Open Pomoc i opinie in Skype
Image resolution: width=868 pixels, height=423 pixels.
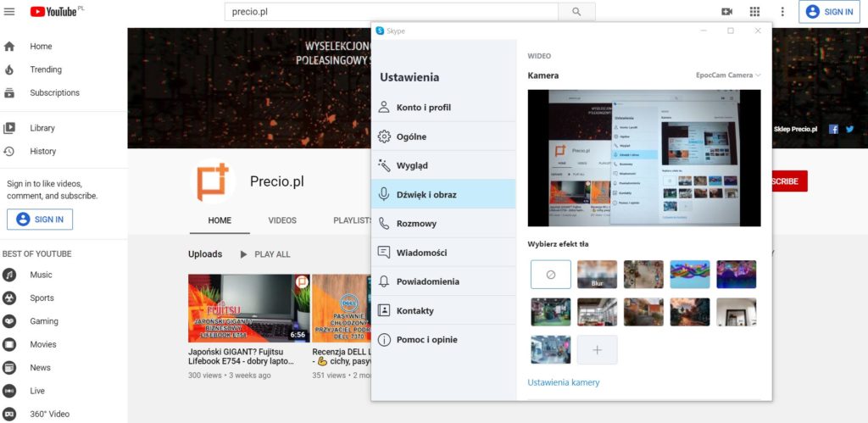point(443,339)
